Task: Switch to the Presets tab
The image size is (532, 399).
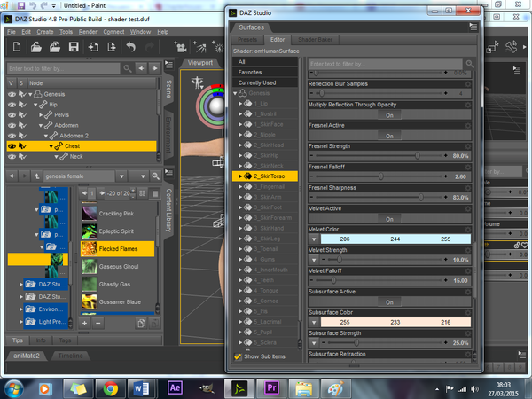Action: click(x=247, y=40)
